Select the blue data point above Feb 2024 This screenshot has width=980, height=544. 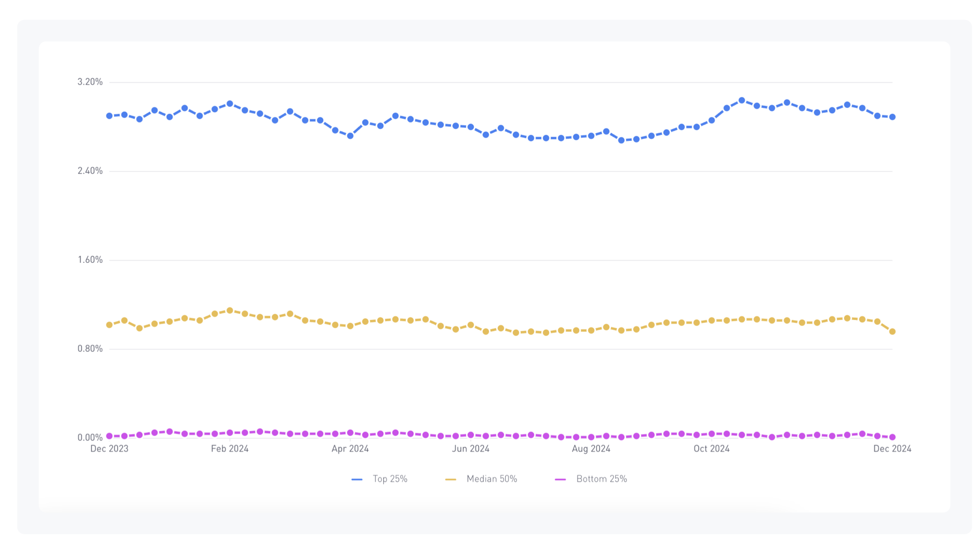[x=230, y=104]
